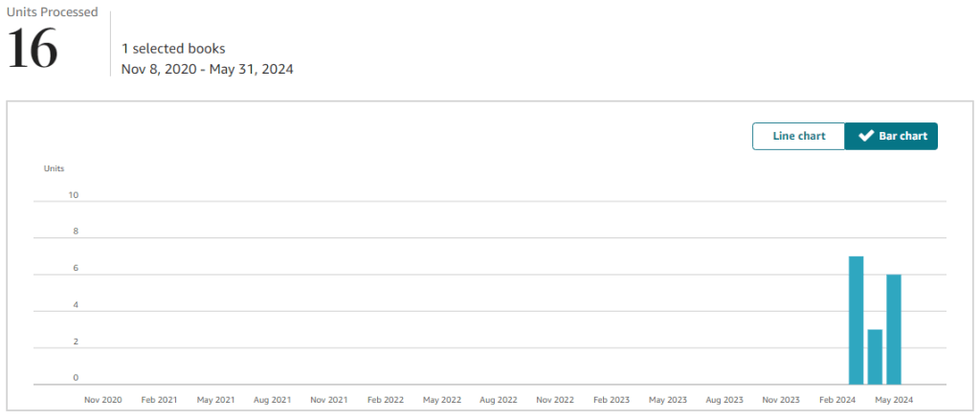Click the 'Units Processed' heading
This screenshot has height=419, width=980.
point(52,12)
